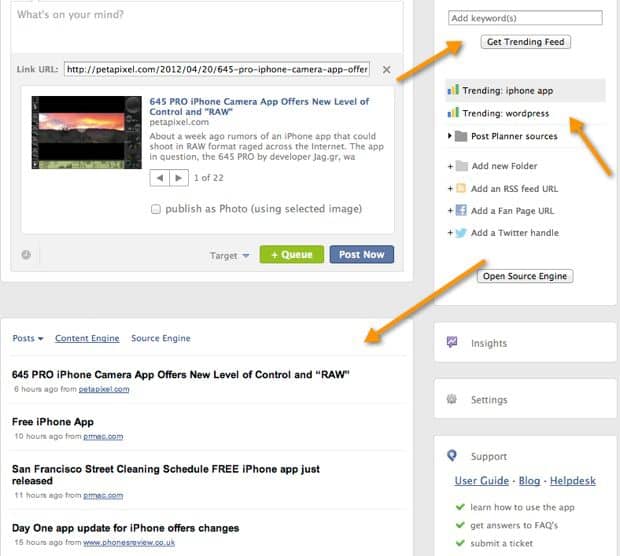The width and height of the screenshot is (620, 556).
Task: Open www.phonesreview.co.uk source link
Action: [x=129, y=543]
